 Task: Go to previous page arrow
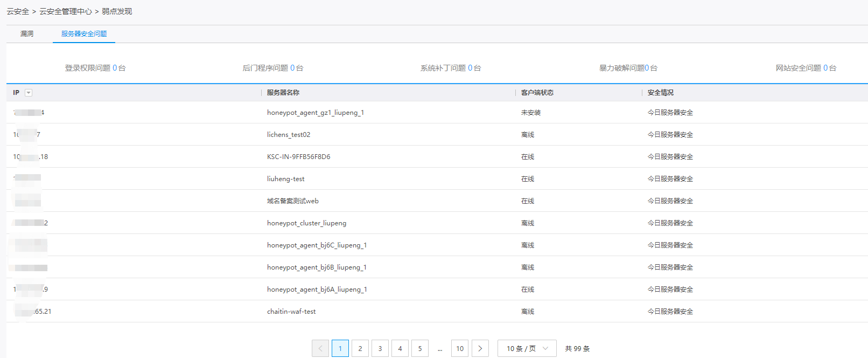coord(320,348)
